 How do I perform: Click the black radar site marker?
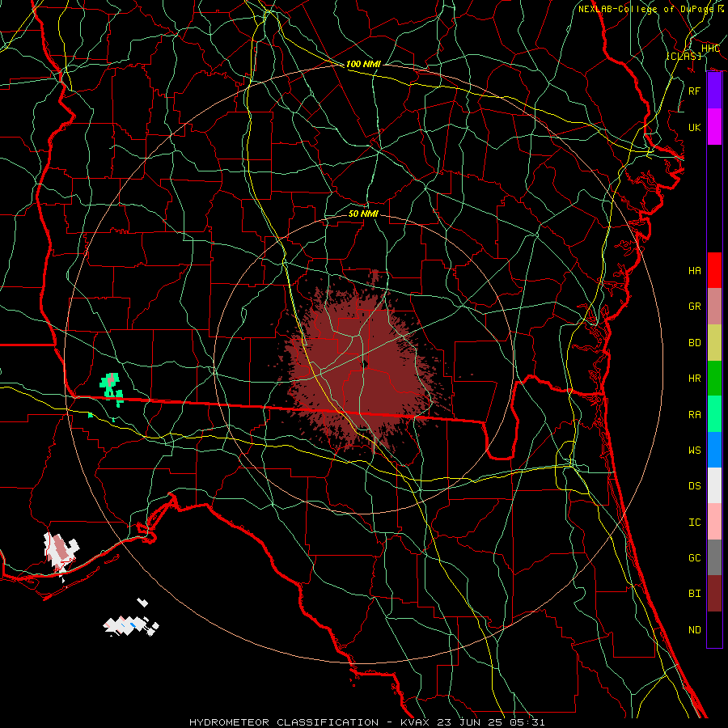click(365, 364)
